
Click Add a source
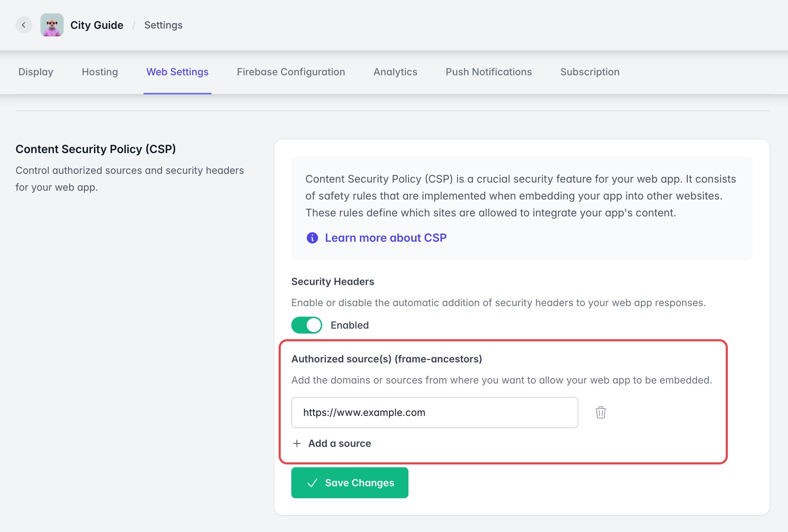click(332, 443)
